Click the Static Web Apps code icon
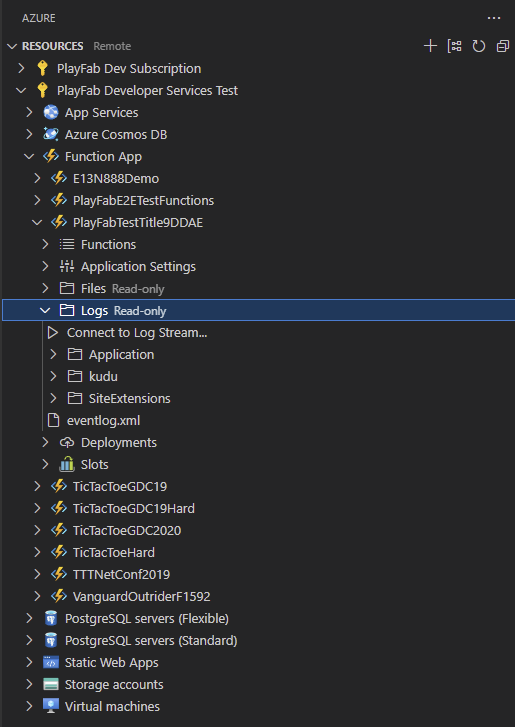 click(x=51, y=663)
